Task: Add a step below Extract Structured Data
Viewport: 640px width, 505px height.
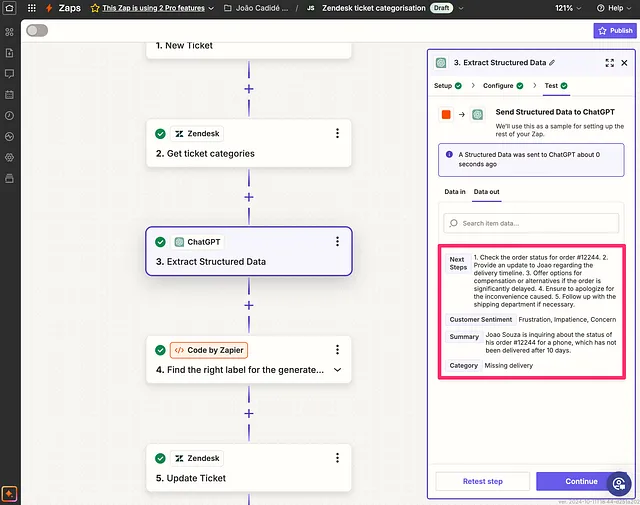Action: (249, 305)
